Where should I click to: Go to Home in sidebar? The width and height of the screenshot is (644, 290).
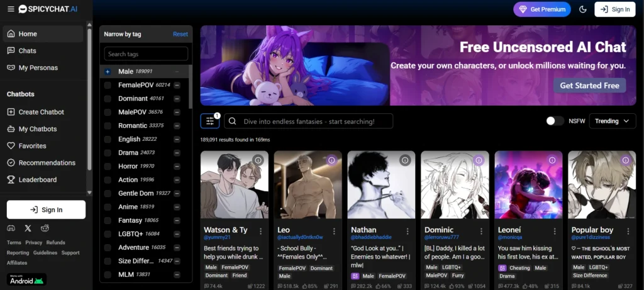43,34
